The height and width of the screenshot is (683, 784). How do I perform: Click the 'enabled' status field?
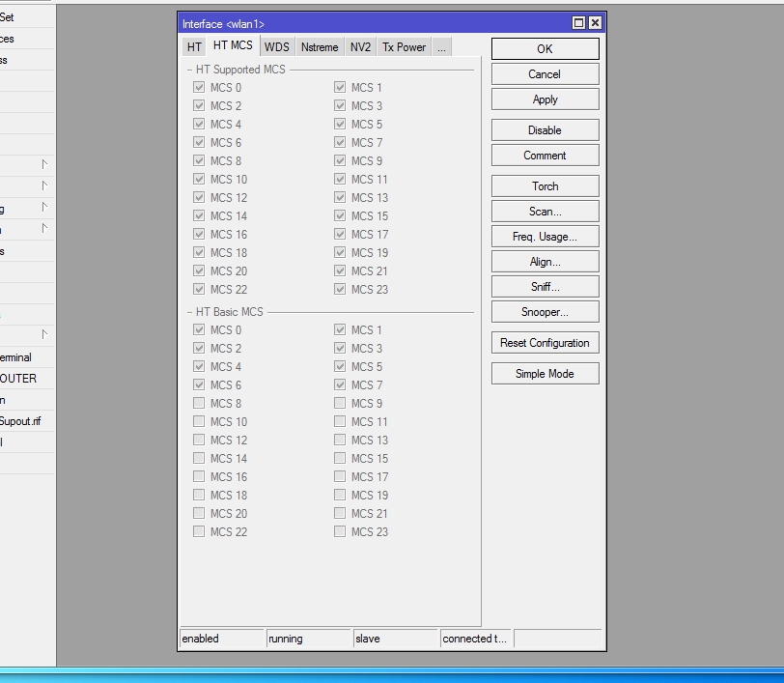tap(222, 639)
